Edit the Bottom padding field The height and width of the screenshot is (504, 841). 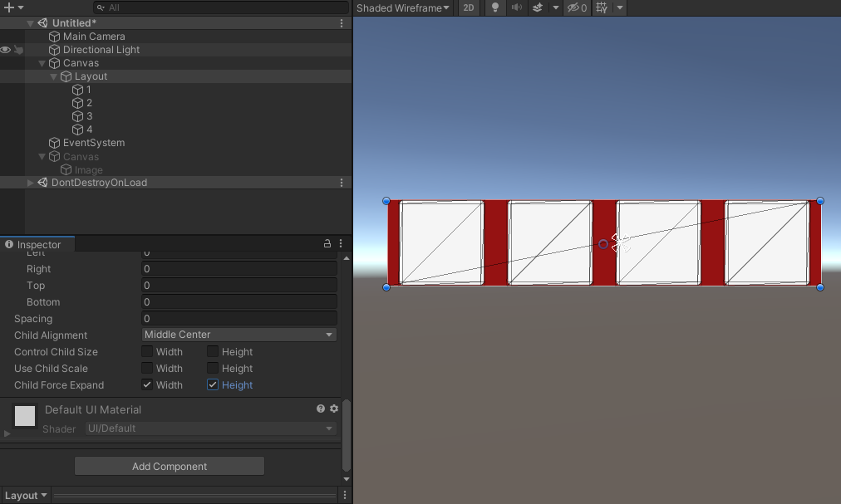tap(239, 302)
